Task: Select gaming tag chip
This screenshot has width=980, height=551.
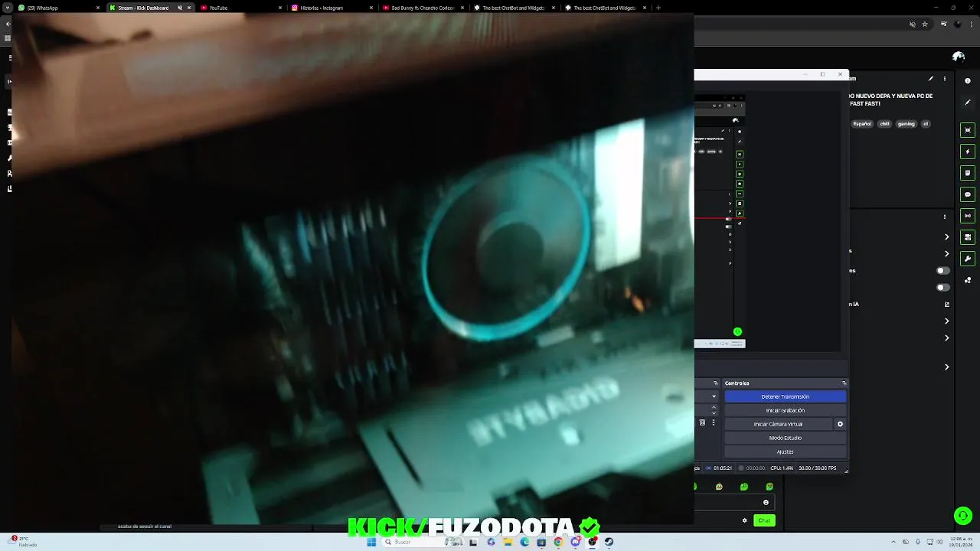Action: click(906, 123)
